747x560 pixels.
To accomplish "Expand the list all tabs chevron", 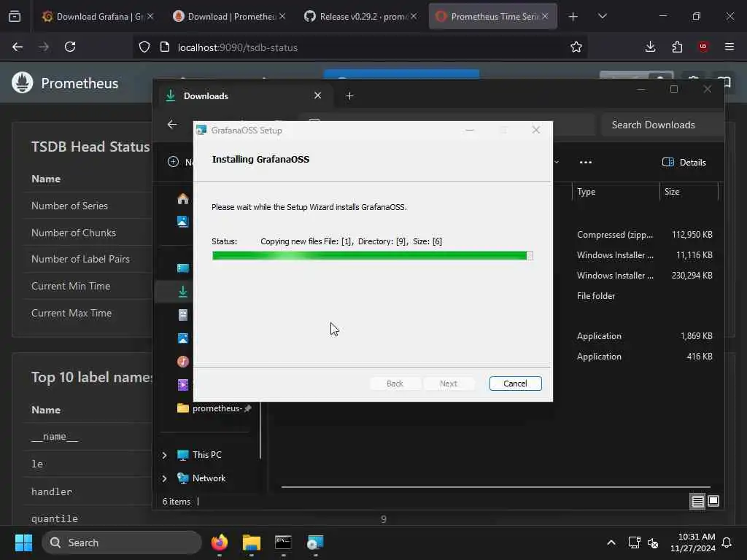I will [603, 16].
